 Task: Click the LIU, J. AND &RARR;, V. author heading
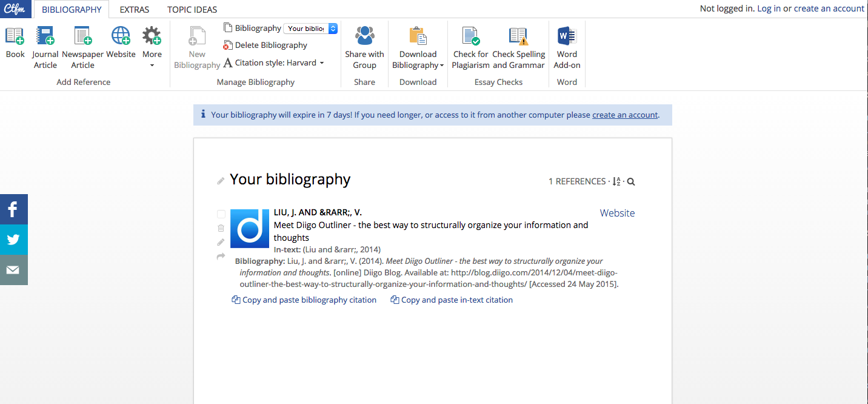(x=318, y=212)
